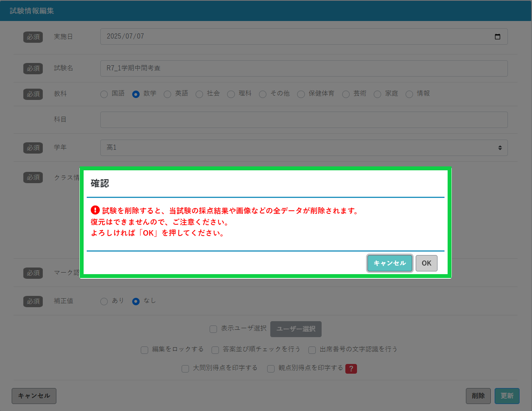Click the 実施日 field label

[x=63, y=37]
